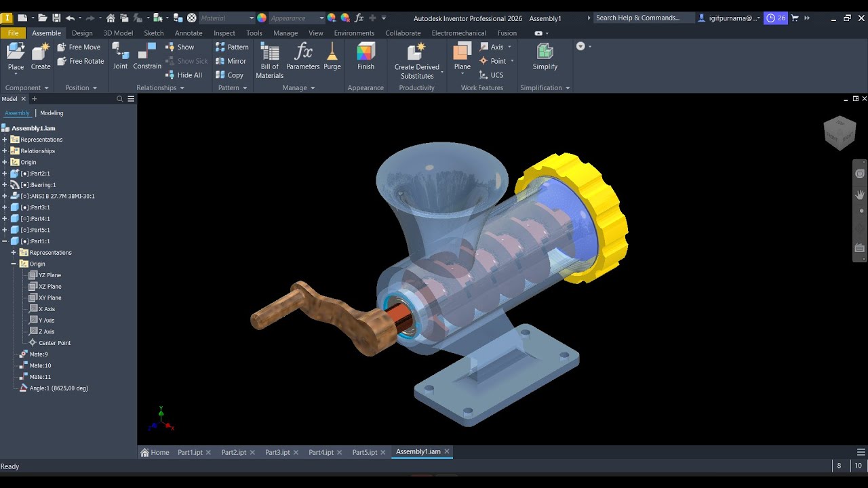The width and height of the screenshot is (868, 488).
Task: Close the Part5.ipt document tab
Action: (x=382, y=452)
